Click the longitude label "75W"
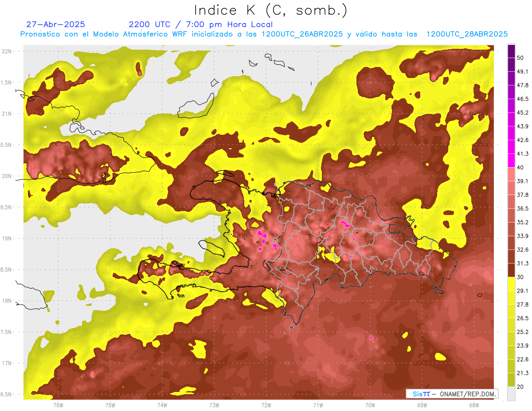The width and height of the screenshot is (532, 411). 110,405
